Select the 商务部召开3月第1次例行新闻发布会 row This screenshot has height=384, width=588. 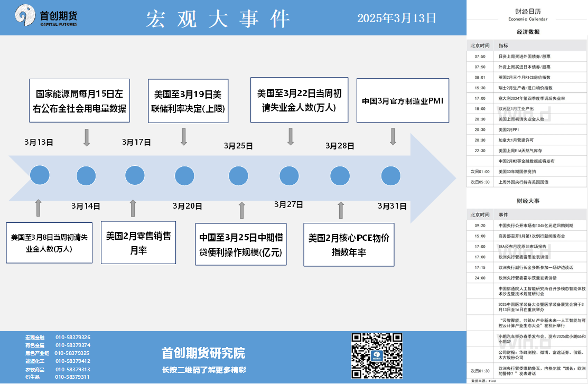[x=527, y=236]
